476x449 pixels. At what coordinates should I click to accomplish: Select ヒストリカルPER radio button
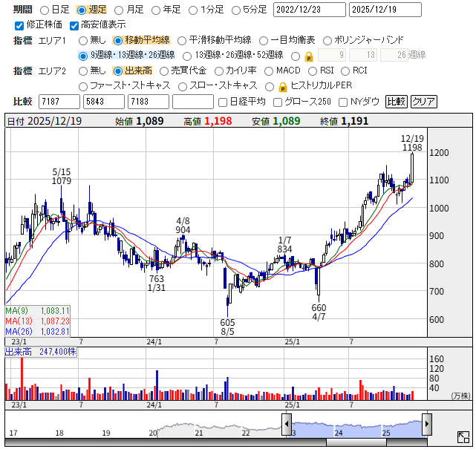click(270, 87)
